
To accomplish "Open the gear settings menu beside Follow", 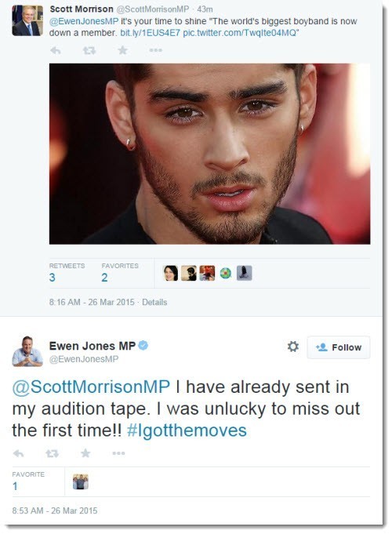I will (x=293, y=347).
